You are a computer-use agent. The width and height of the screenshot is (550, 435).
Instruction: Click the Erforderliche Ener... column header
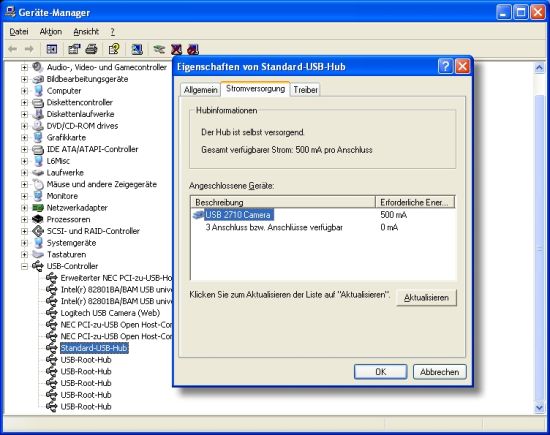[x=415, y=202]
